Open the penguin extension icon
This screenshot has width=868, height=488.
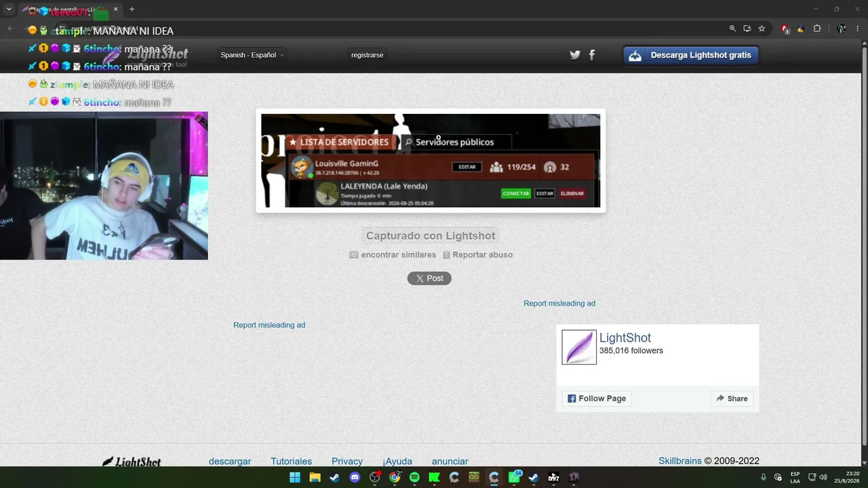click(801, 28)
